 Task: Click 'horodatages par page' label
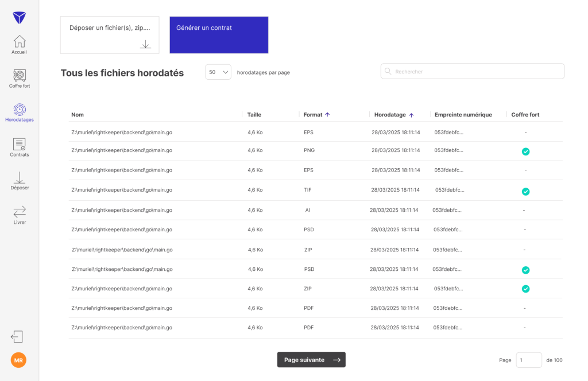click(x=263, y=72)
